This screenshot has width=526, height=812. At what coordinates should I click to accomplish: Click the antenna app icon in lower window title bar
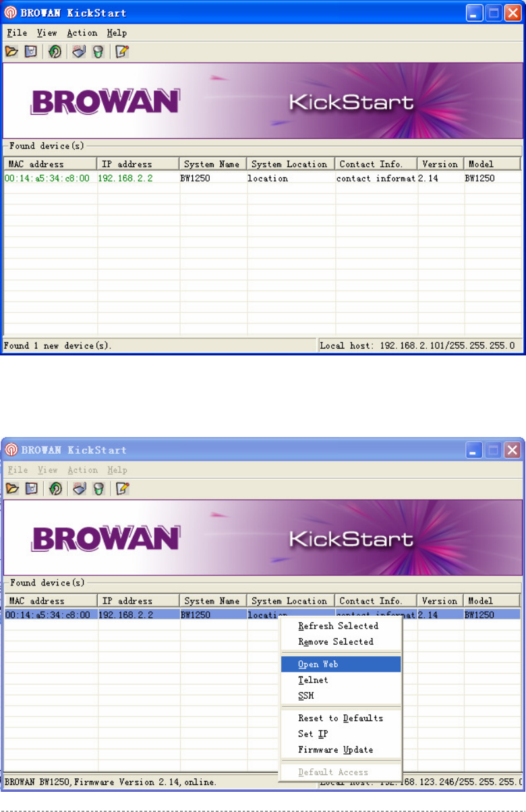(x=11, y=450)
